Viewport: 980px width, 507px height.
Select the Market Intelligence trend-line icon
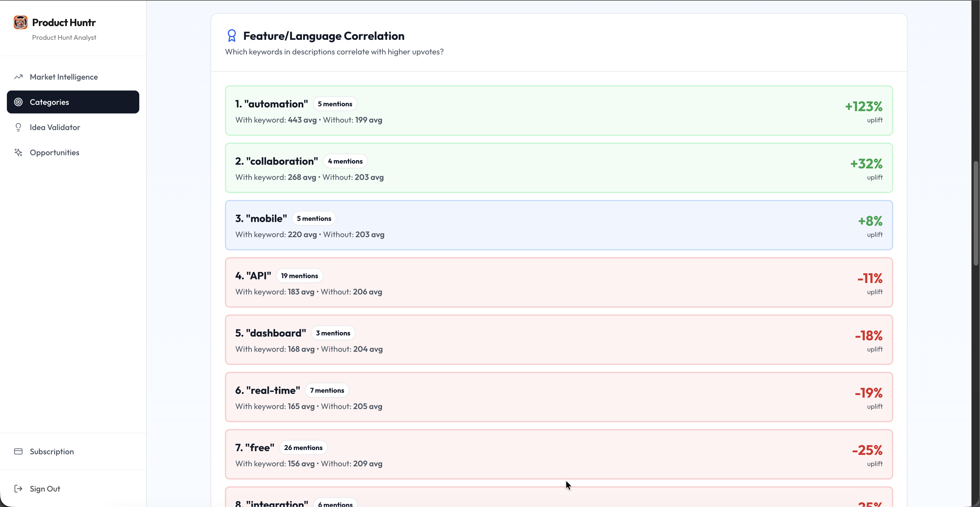pyautogui.click(x=18, y=77)
